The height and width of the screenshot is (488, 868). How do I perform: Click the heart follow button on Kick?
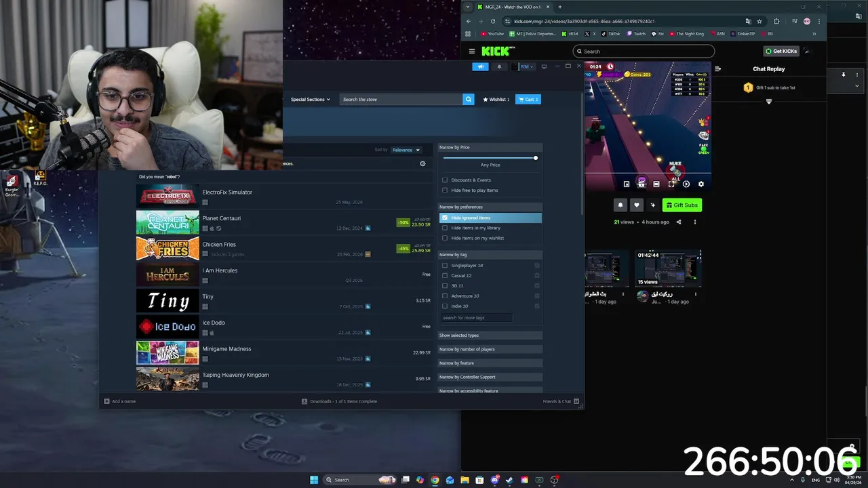[636, 205]
